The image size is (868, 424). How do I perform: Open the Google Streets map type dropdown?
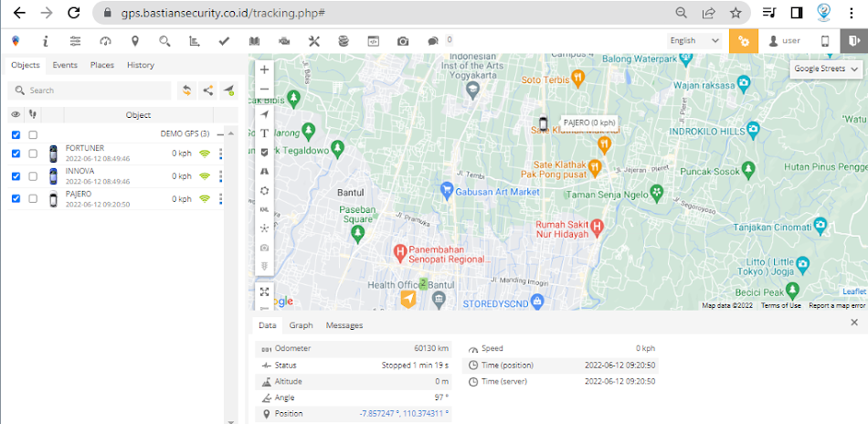coord(826,69)
